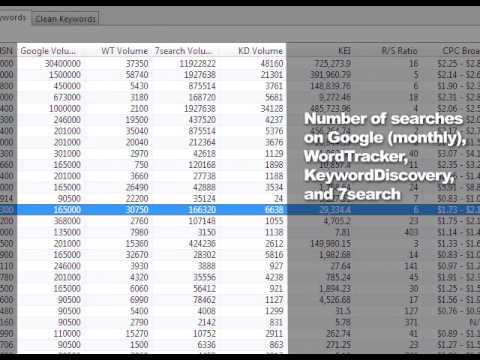This screenshot has height=360, width=480.
Task: Select the Google volume cell 135000
Action: tap(67, 232)
